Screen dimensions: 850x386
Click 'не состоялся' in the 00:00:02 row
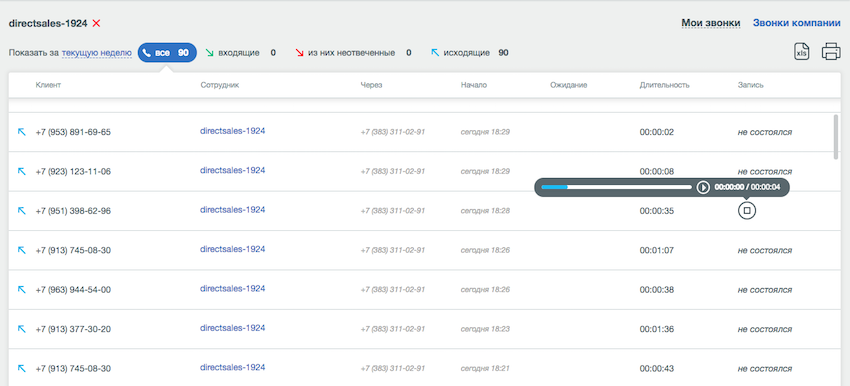tap(764, 132)
